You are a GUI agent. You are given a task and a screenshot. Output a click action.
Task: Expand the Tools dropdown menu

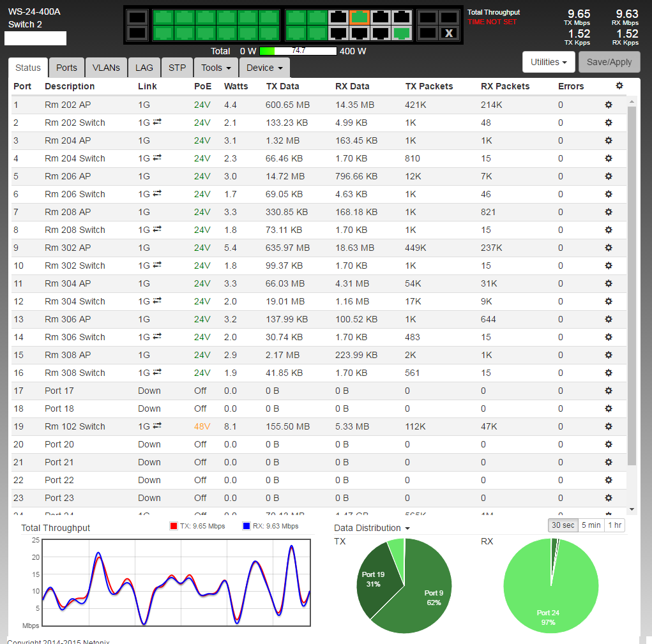[216, 68]
